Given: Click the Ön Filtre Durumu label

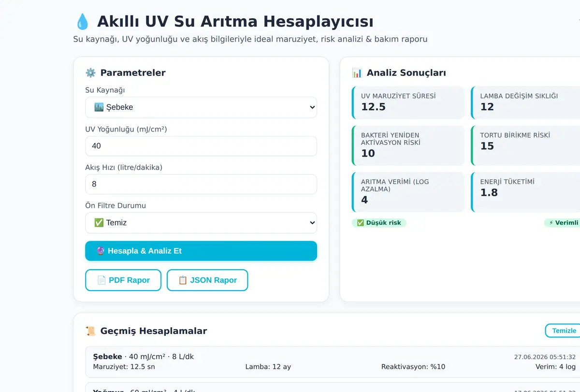Looking at the screenshot, I should 116,206.
